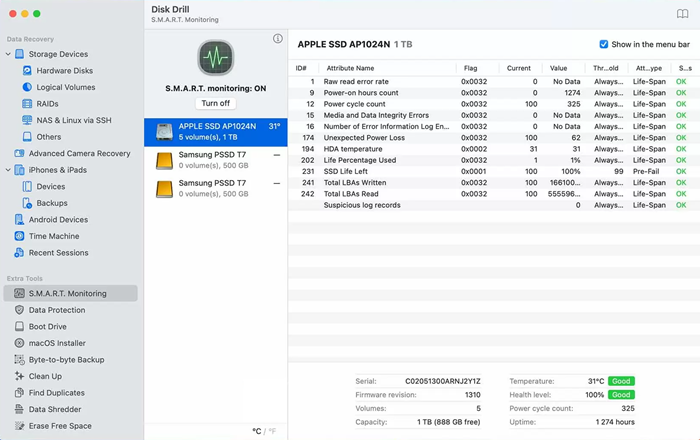
Task: Click the Byte-to-byte Backup icon
Action: (19, 359)
